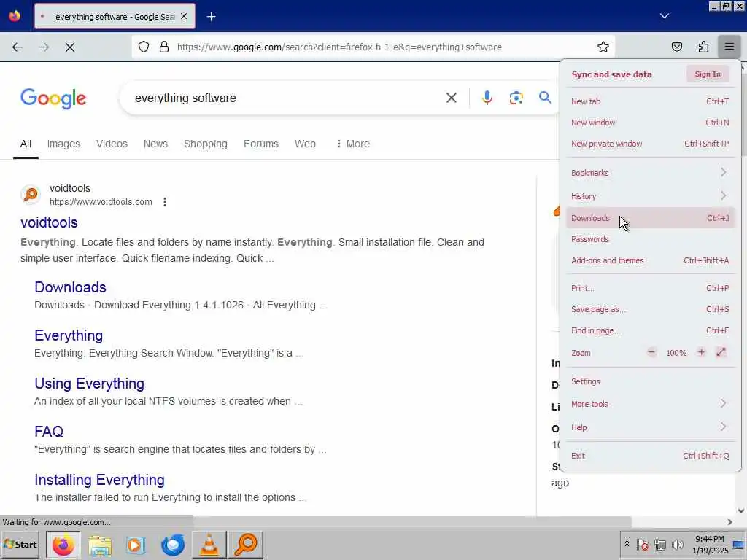Switch to Shopping results tab
Viewport: 747px width, 560px height.
(205, 144)
